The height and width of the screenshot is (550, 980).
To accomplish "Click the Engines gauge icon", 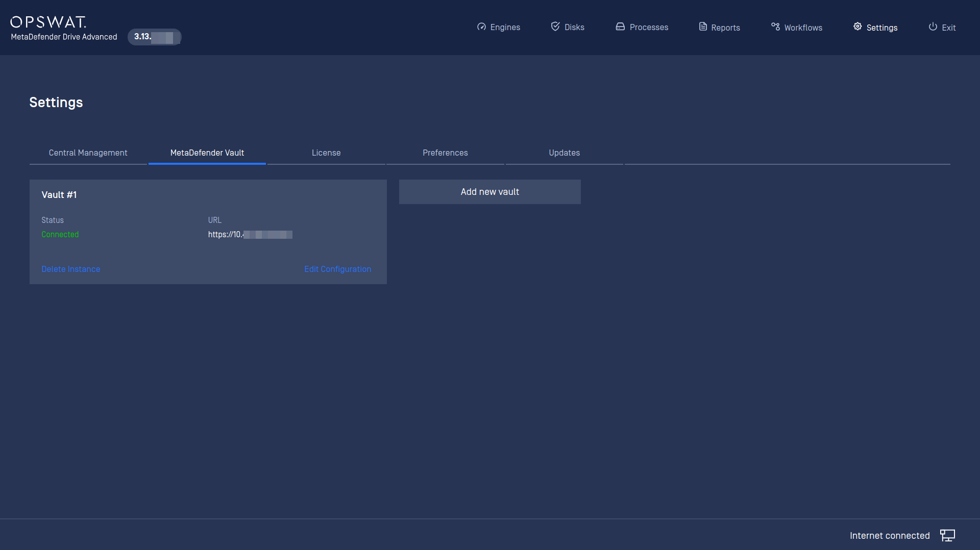I will tap(481, 27).
